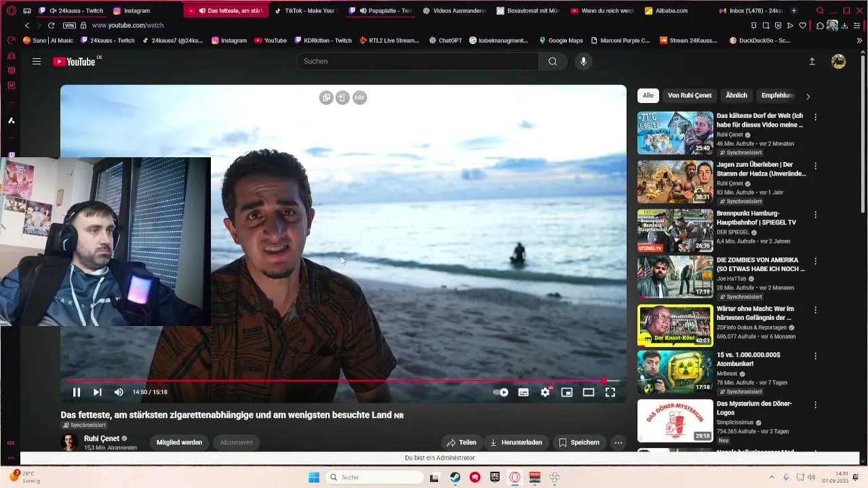This screenshot has height=488, width=868.
Task: Open the extensions cube icon
Action: [x=820, y=25]
